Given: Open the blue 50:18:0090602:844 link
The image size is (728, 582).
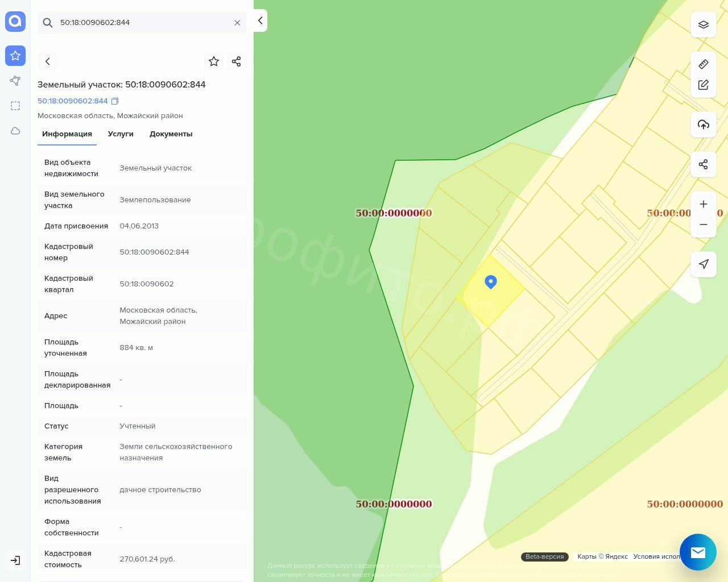Looking at the screenshot, I should (72, 101).
